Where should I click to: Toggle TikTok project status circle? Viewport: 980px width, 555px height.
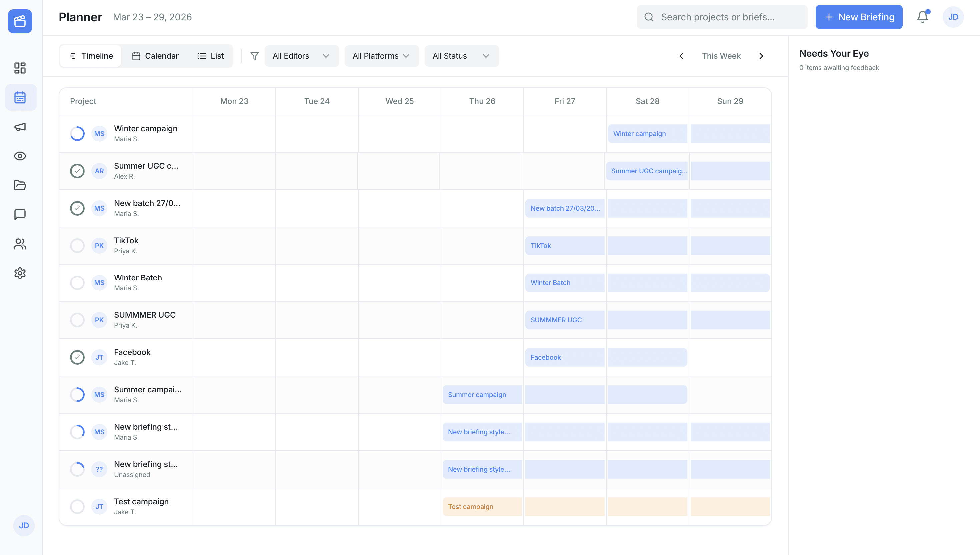click(77, 246)
